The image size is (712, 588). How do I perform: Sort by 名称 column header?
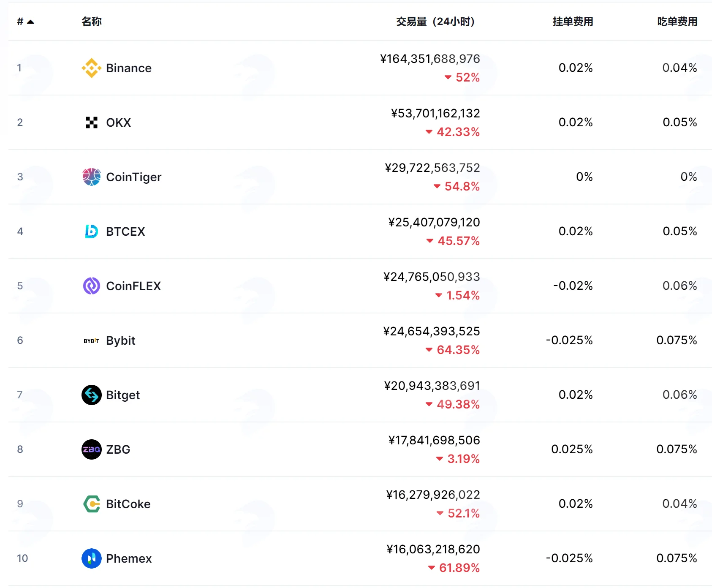pyautogui.click(x=92, y=22)
